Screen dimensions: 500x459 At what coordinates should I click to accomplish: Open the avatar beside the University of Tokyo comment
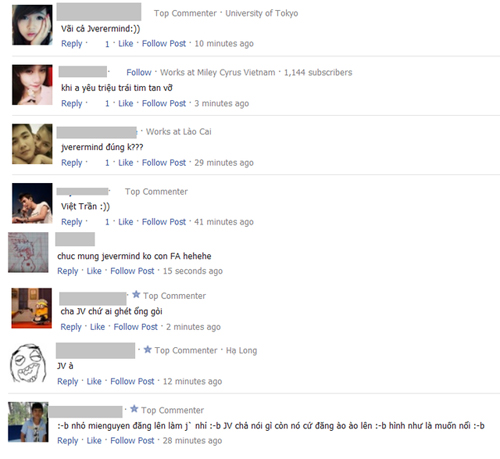32,25
